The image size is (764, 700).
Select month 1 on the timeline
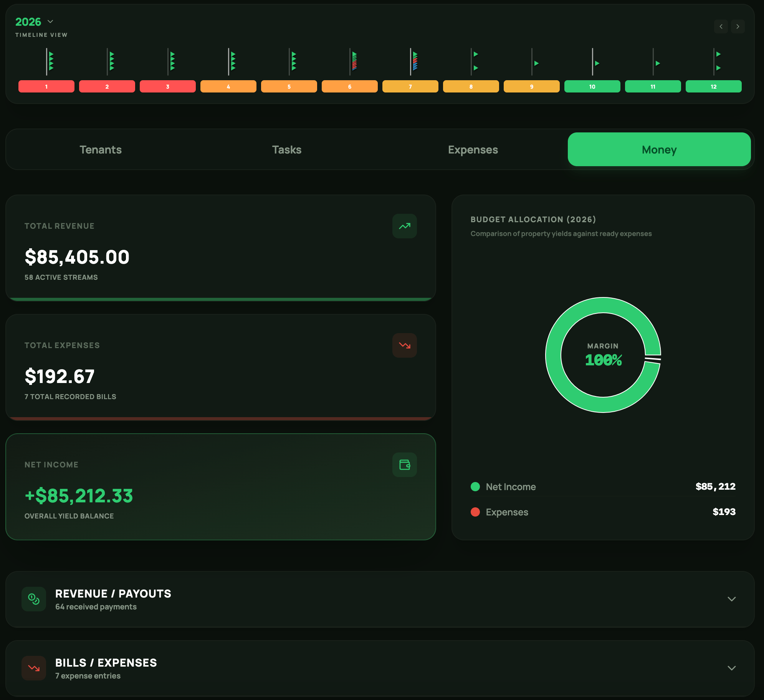46,86
